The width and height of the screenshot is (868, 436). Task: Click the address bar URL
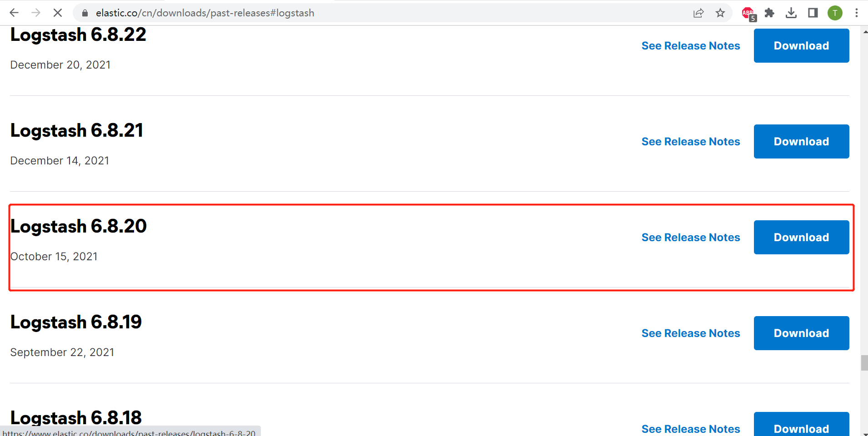[x=205, y=13]
